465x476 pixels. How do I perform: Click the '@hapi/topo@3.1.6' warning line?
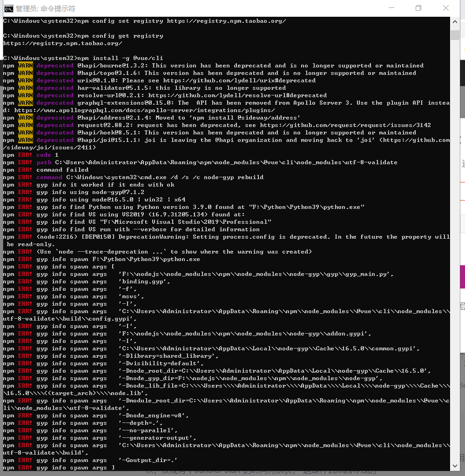[x=209, y=73]
